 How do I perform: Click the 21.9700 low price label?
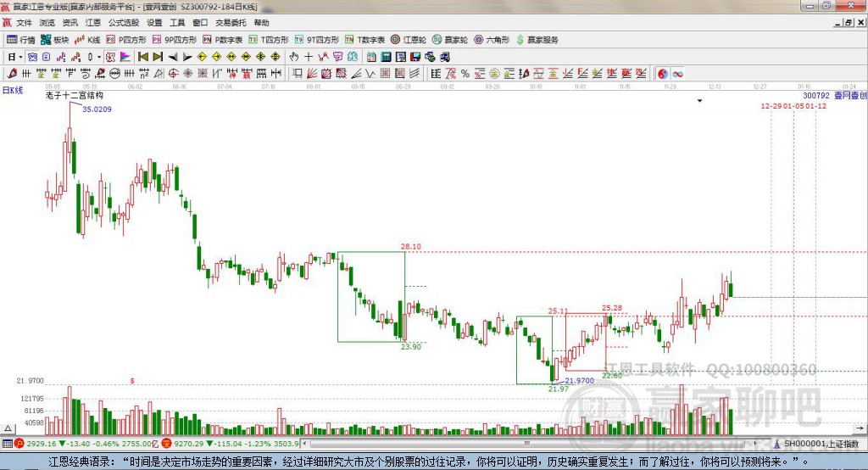coord(579,381)
